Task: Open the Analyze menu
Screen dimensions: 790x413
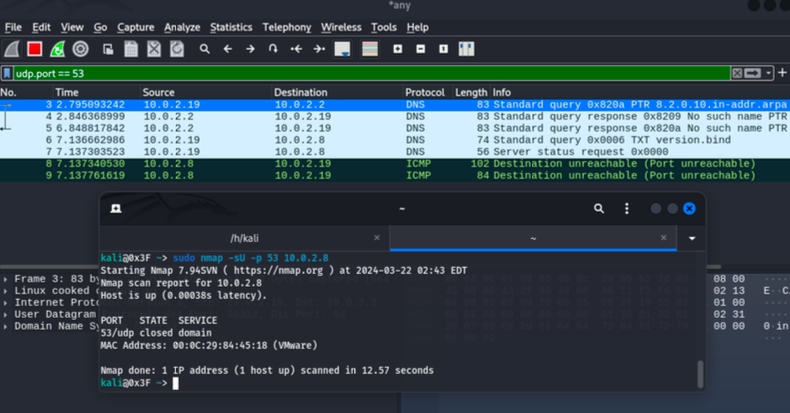Action: [182, 27]
